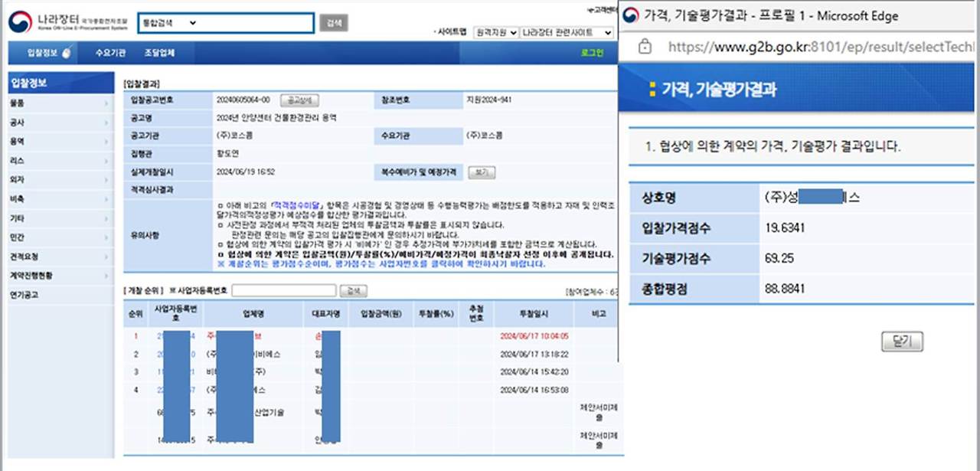The height and width of the screenshot is (471, 980).
Task: Click 보기 next to 복수예비가 및 예정가격
Action: (481, 171)
